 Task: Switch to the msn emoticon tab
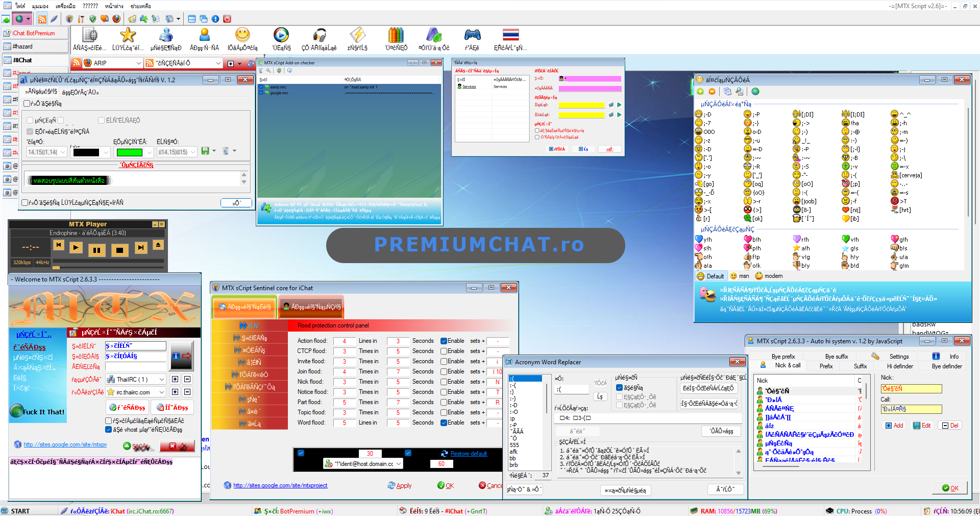point(740,276)
